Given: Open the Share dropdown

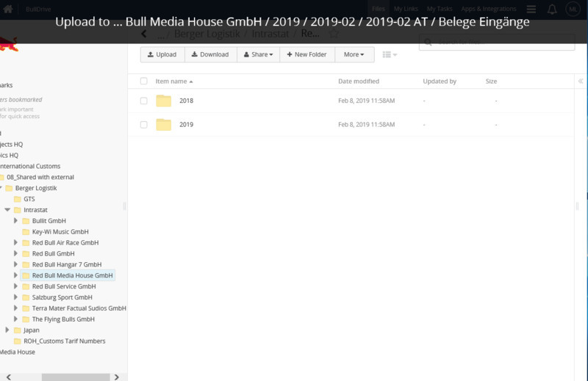Looking at the screenshot, I should point(259,54).
